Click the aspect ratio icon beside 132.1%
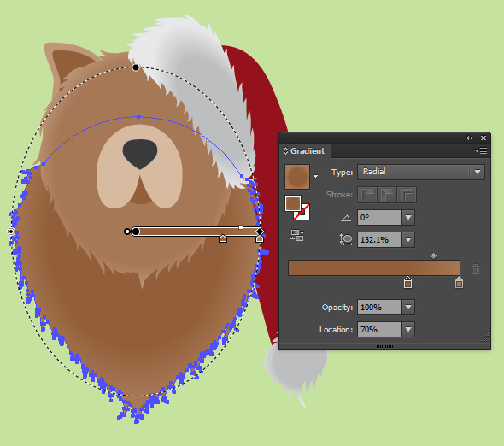Viewport: 504px width, 446px height. (x=346, y=239)
